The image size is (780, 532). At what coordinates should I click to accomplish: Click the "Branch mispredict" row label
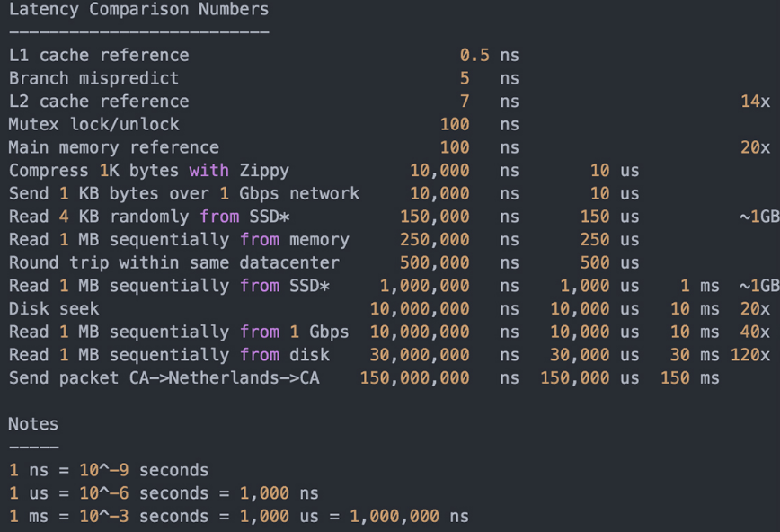93,78
